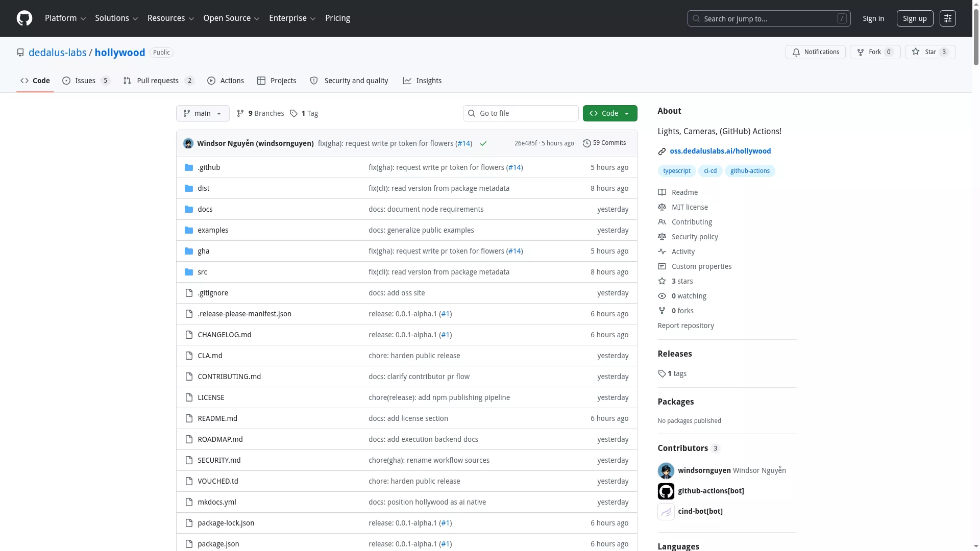
Task: View the 1 Tag link
Action: (x=304, y=113)
